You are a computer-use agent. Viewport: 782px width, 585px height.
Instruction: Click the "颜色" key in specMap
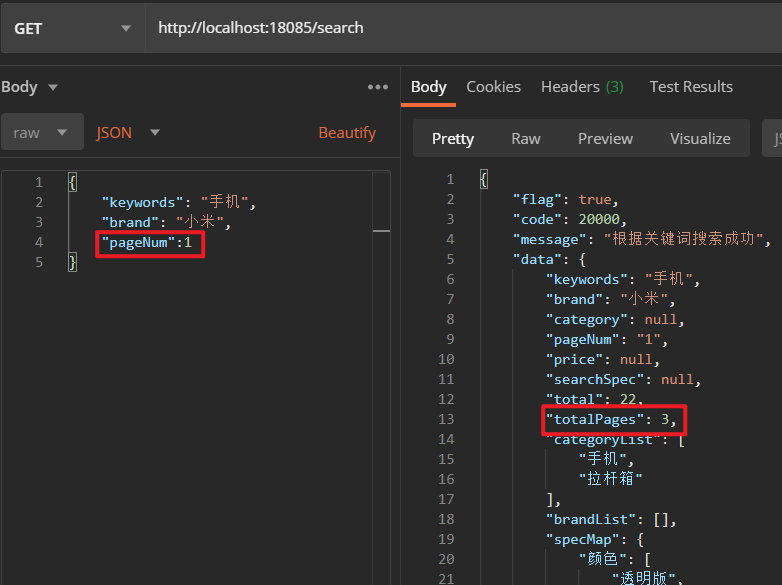tap(602, 559)
